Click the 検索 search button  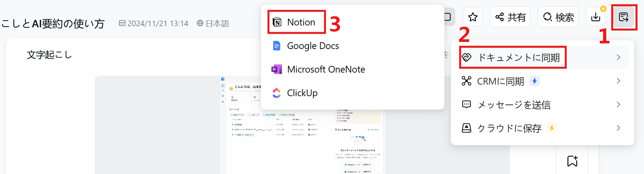point(558,17)
